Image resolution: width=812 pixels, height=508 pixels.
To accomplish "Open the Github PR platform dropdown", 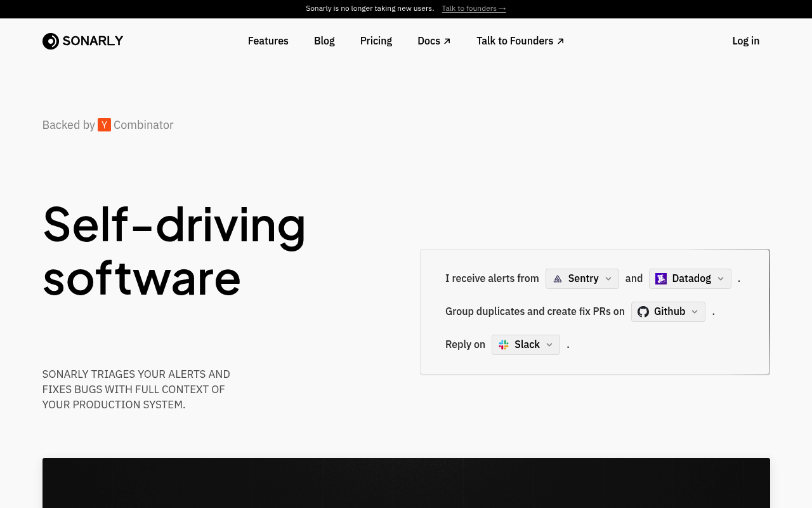I will 668,312.
